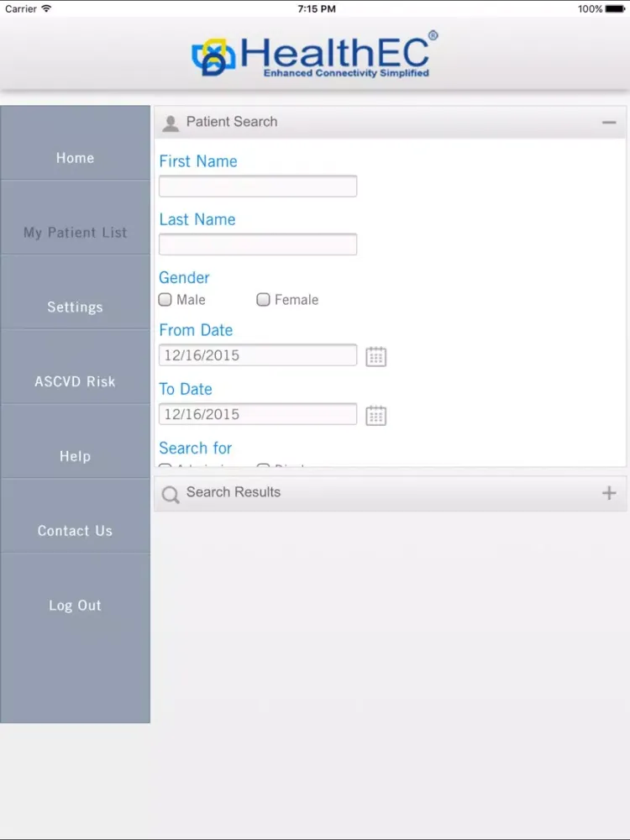Image resolution: width=630 pixels, height=840 pixels.
Task: Focus the First Name input field
Action: coord(258,186)
